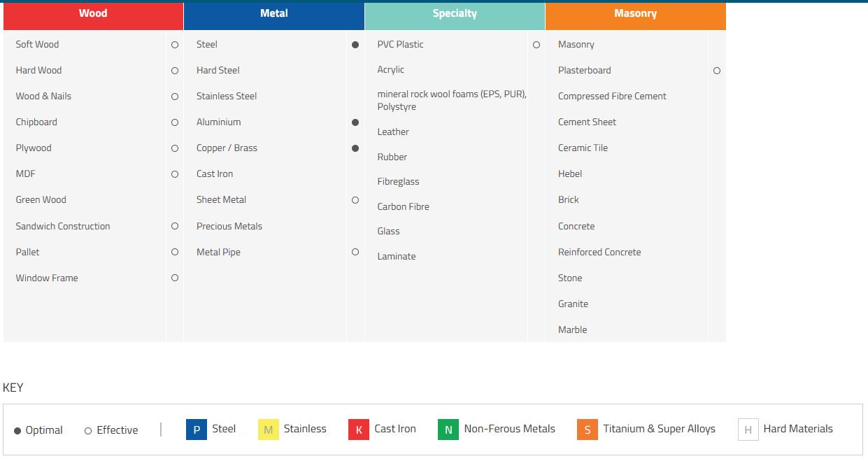Click the blue P Steel icon
This screenshot has width=868, height=461.
click(197, 430)
